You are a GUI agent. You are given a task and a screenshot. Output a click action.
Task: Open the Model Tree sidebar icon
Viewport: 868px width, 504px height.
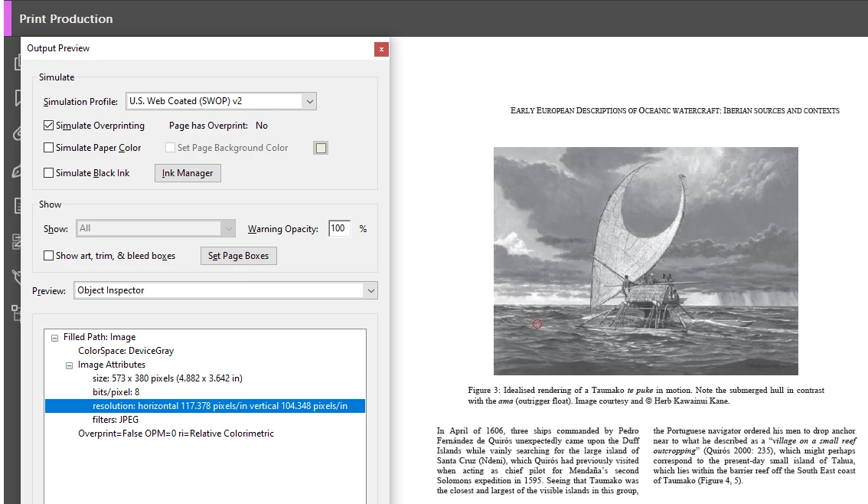[17, 313]
